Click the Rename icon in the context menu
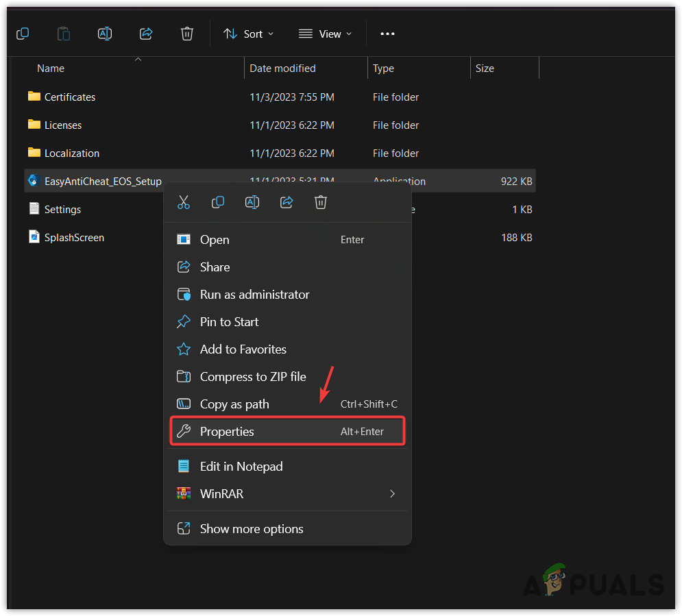This screenshot has width=682, height=616. pyautogui.click(x=252, y=202)
